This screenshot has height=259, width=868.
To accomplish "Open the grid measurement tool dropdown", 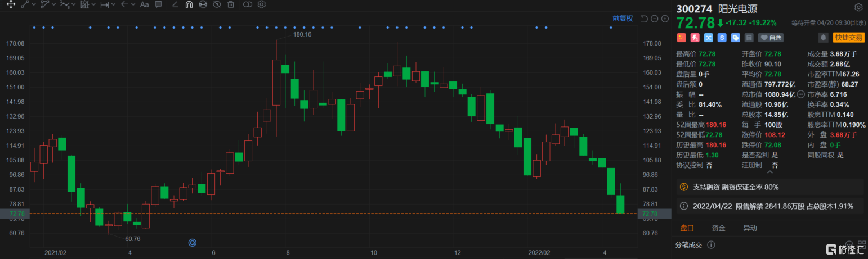I will coord(93,4).
